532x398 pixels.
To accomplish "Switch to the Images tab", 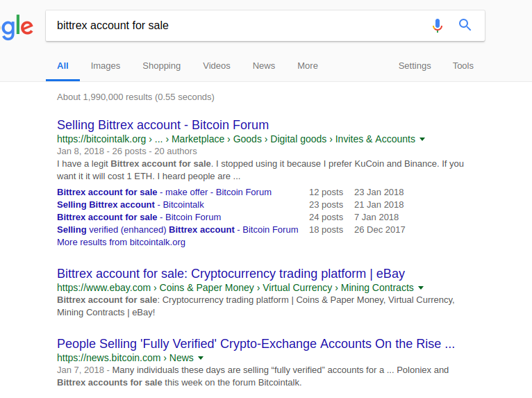I will (x=106, y=66).
